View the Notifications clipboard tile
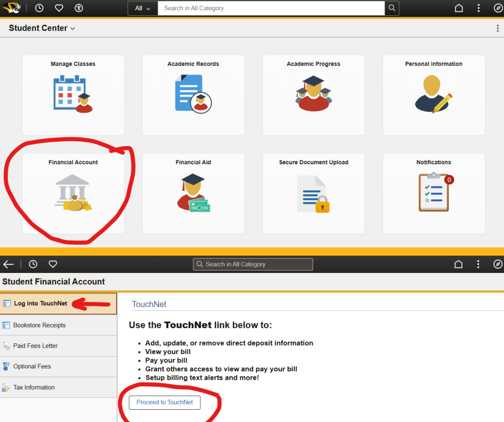 [x=434, y=193]
